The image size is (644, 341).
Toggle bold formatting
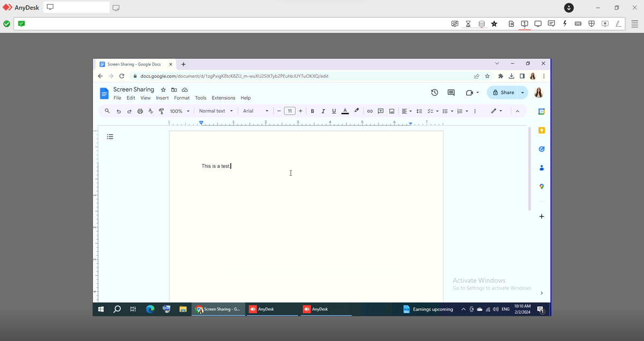pyautogui.click(x=312, y=111)
